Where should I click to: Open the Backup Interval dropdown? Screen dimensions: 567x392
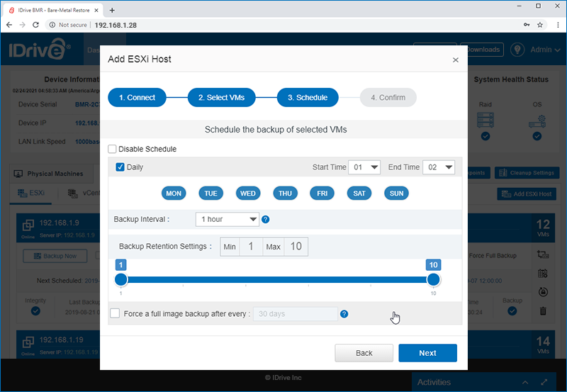click(x=228, y=219)
